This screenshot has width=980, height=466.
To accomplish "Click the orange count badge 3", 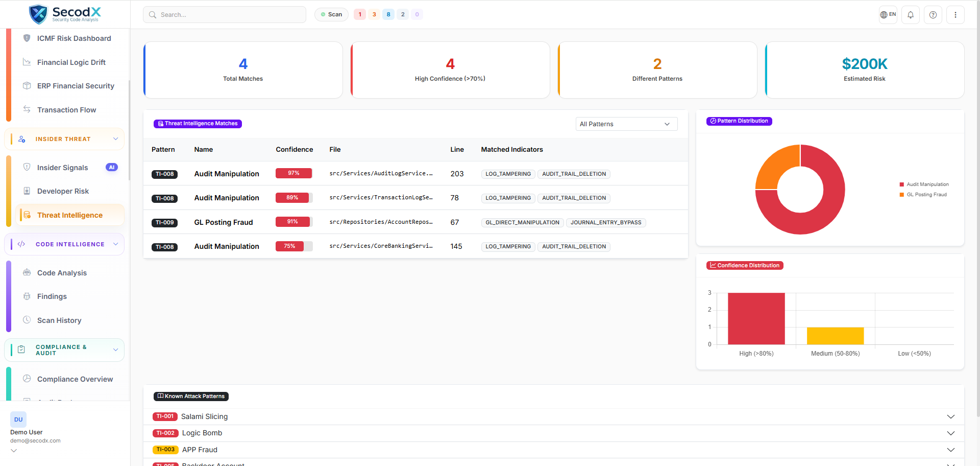I will (374, 14).
